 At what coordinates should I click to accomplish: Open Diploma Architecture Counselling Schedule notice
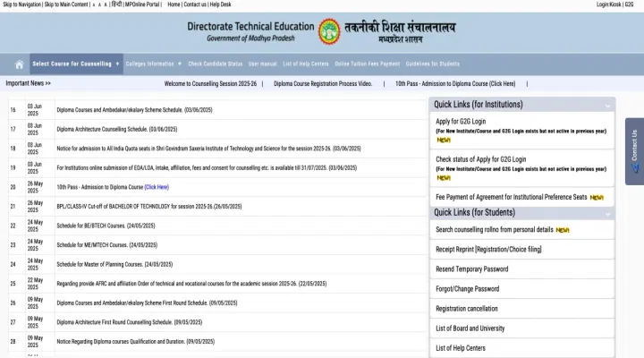(116, 129)
